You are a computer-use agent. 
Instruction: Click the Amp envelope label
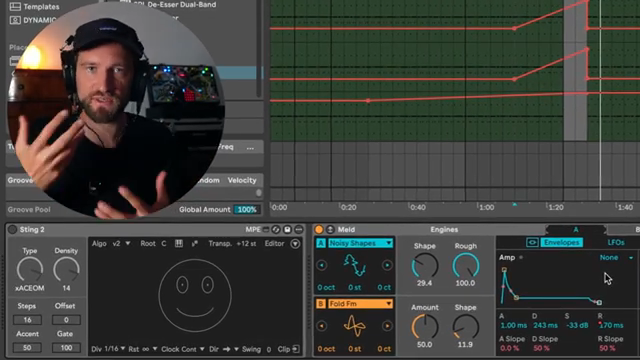pos(507,258)
